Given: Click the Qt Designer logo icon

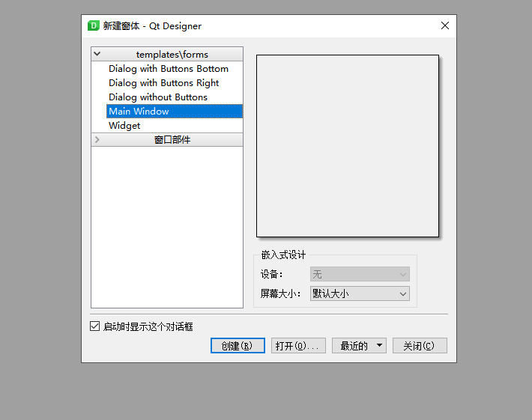Looking at the screenshot, I should pos(94,25).
